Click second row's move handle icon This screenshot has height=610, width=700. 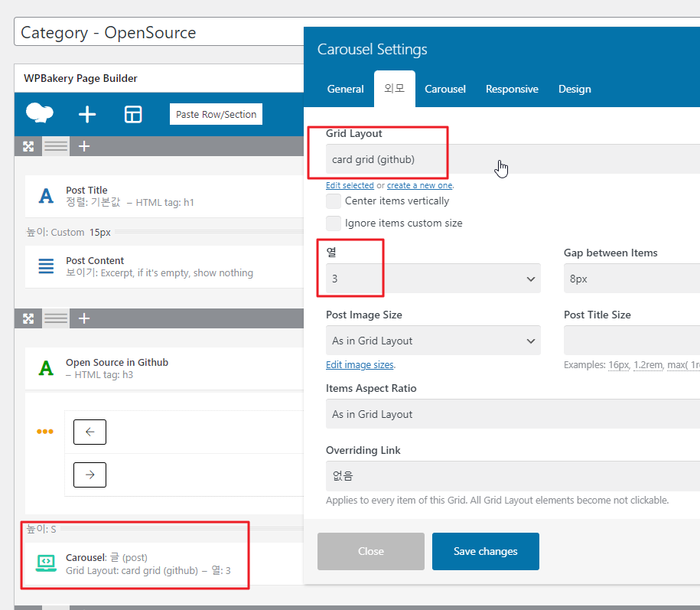28,318
